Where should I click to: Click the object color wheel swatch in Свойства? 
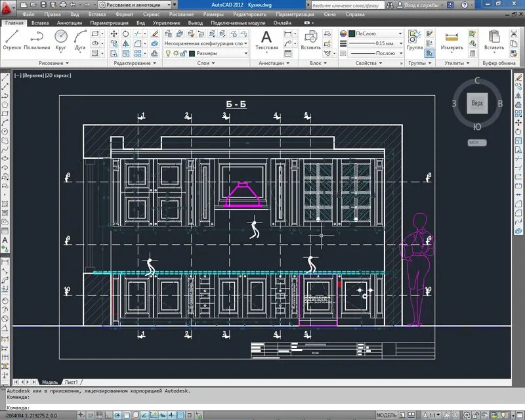click(343, 33)
